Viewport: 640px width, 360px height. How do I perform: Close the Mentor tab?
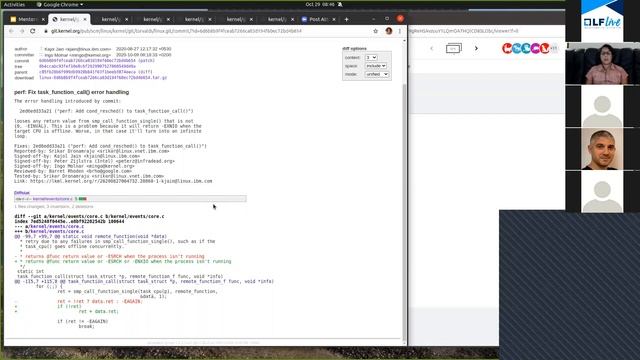[x=43, y=19]
